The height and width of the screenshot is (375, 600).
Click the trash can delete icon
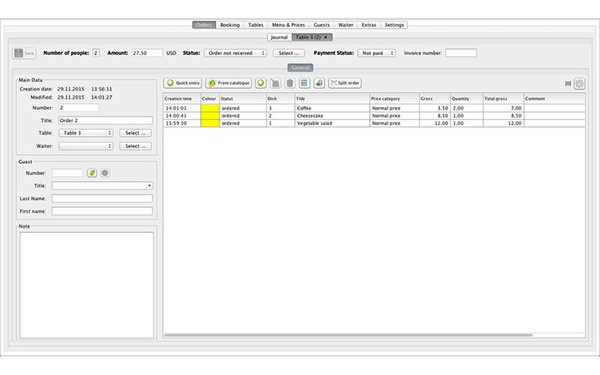pyautogui.click(x=290, y=83)
